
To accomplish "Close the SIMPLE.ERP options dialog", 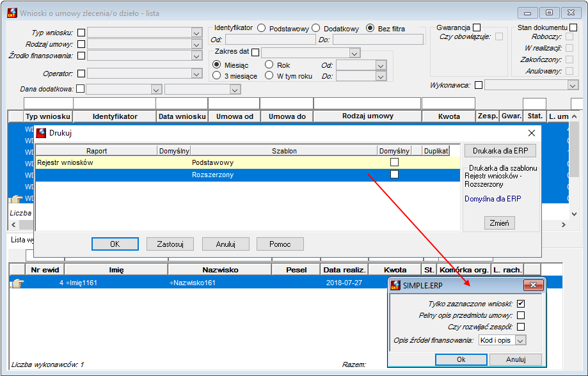I will (x=533, y=285).
